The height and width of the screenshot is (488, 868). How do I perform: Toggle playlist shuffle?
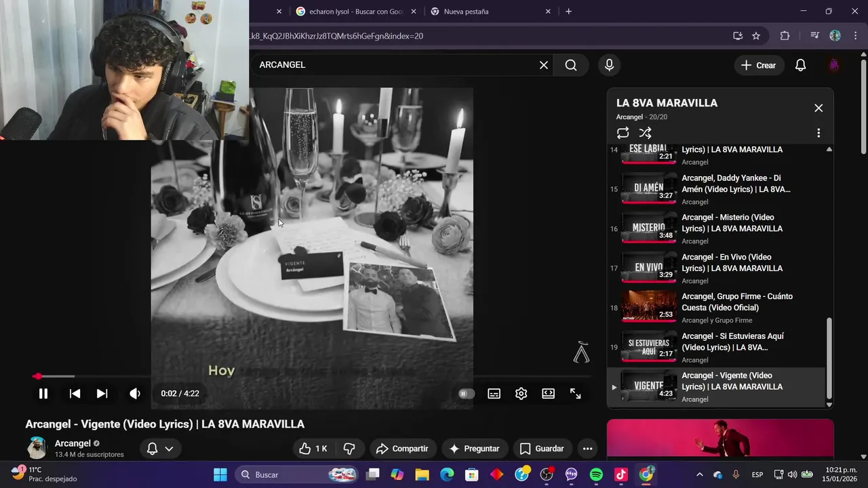pyautogui.click(x=645, y=133)
